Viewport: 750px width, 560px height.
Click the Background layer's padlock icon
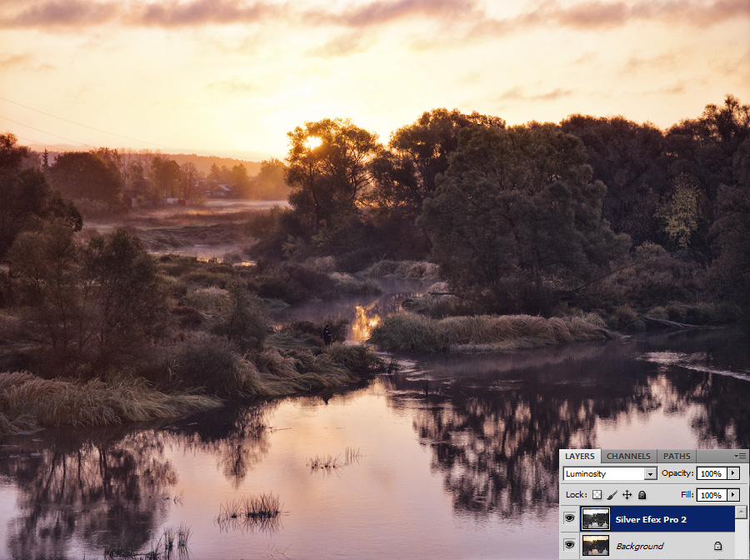point(717,546)
